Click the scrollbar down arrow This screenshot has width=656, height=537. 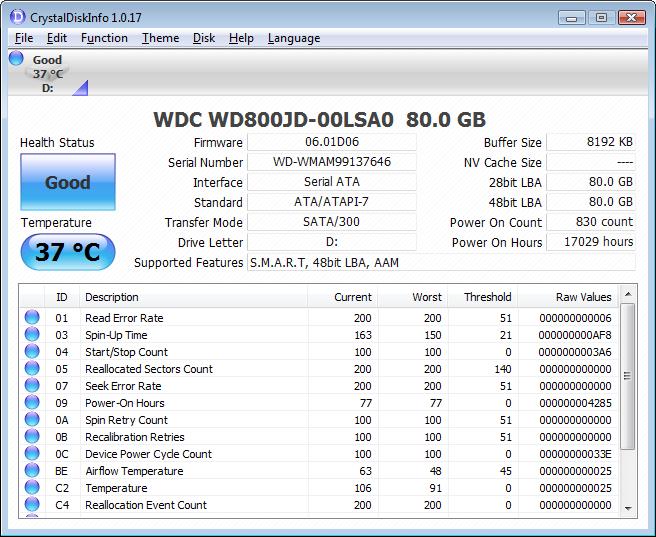point(628,509)
